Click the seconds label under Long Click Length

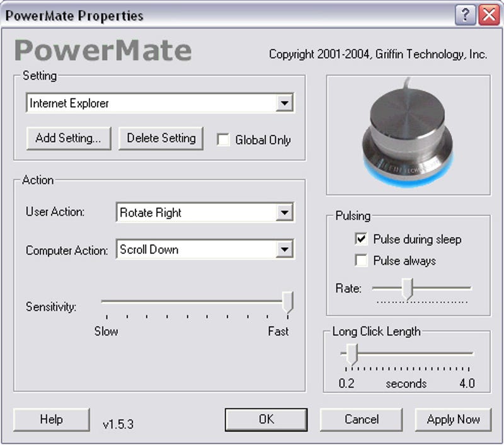pyautogui.click(x=406, y=384)
